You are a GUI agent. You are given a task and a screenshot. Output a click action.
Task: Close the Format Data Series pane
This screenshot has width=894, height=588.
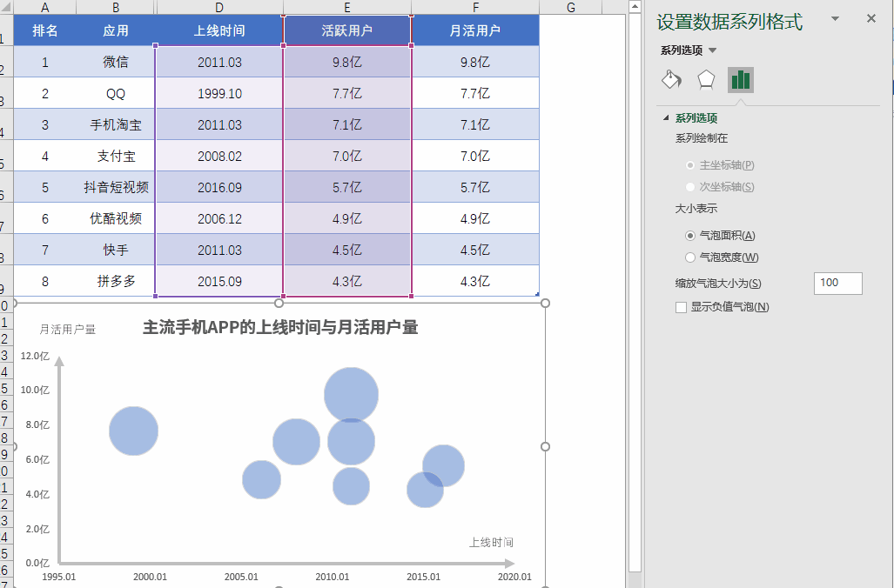[x=871, y=19]
